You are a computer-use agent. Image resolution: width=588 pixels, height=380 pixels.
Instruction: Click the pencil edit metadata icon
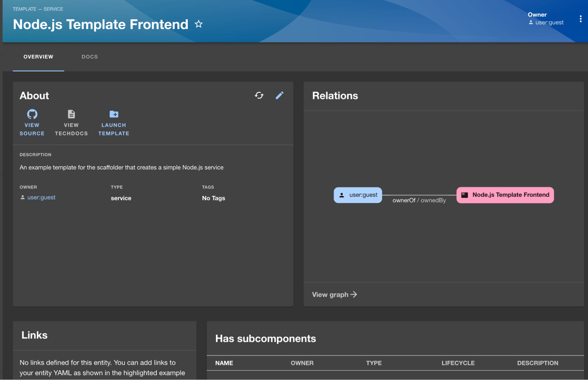(279, 95)
